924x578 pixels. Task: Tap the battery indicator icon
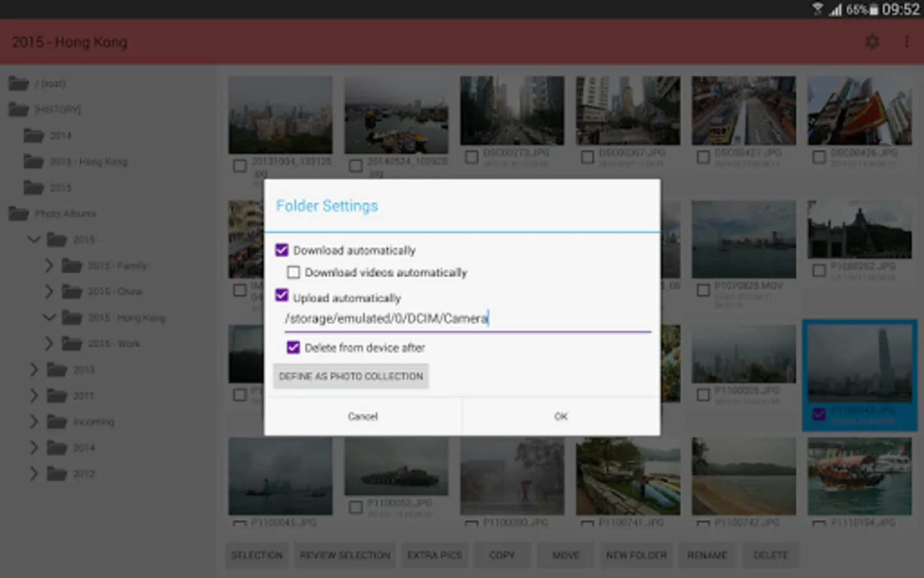[x=873, y=10]
